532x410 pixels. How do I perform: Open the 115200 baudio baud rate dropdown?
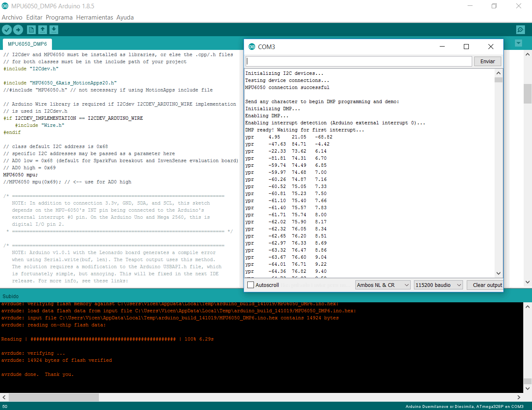tap(438, 285)
